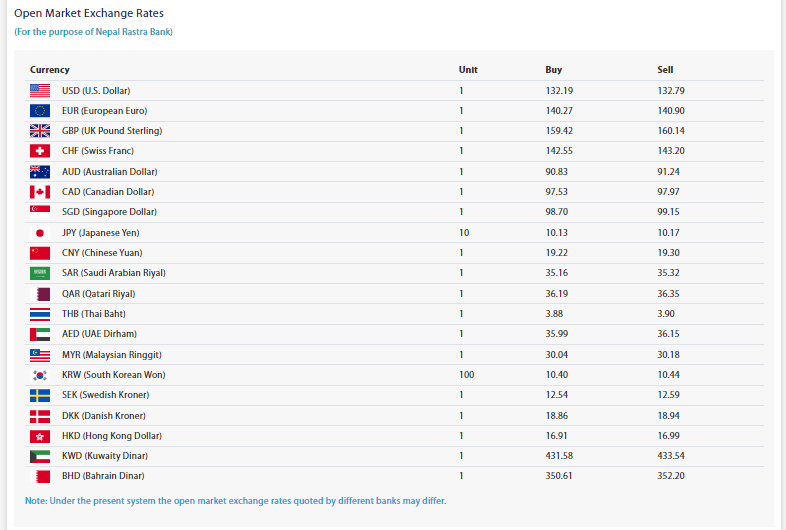Click the Canadian Dollar flag icon
Viewport: 786px width, 530px height.
40,192
